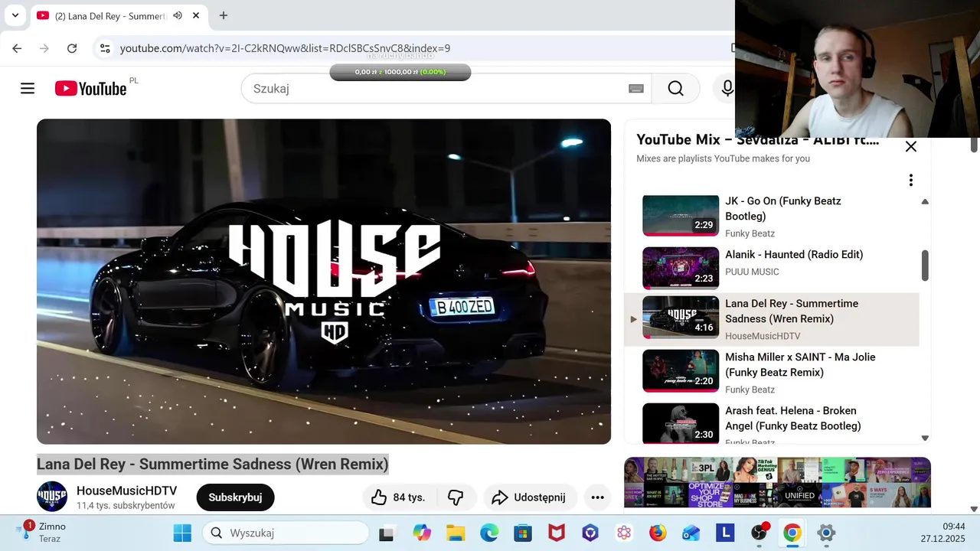Open Outlook from the taskbar
The image size is (980, 551).
click(691, 533)
